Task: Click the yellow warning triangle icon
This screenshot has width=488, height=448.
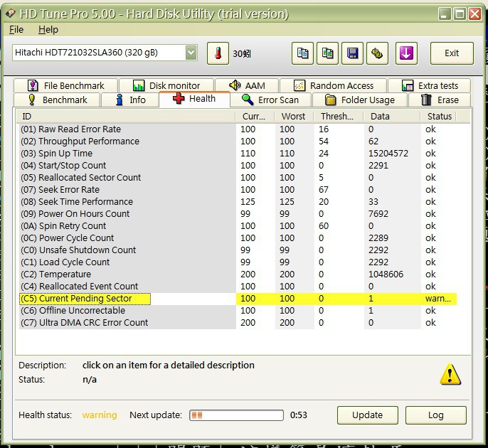Action: click(x=450, y=374)
